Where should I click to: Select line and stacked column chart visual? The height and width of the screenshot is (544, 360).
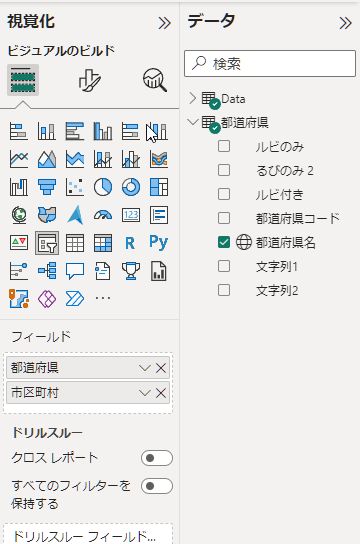pyautogui.click(x=103, y=159)
